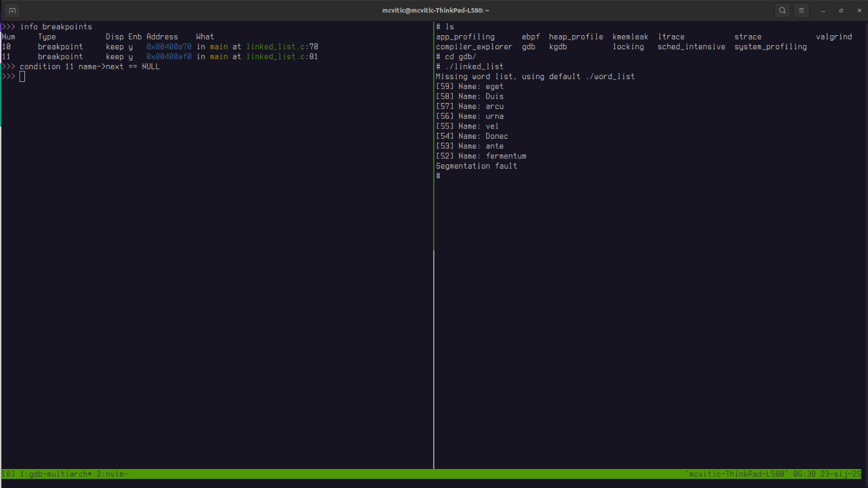Click the compiler_explorer directory name

pyautogui.click(x=474, y=47)
